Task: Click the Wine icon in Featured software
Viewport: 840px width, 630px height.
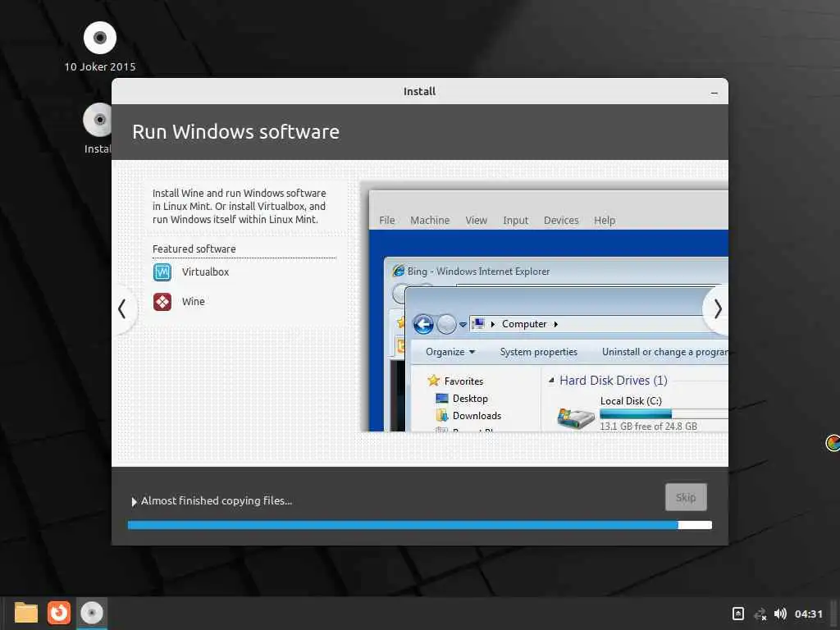Action: coord(162,302)
